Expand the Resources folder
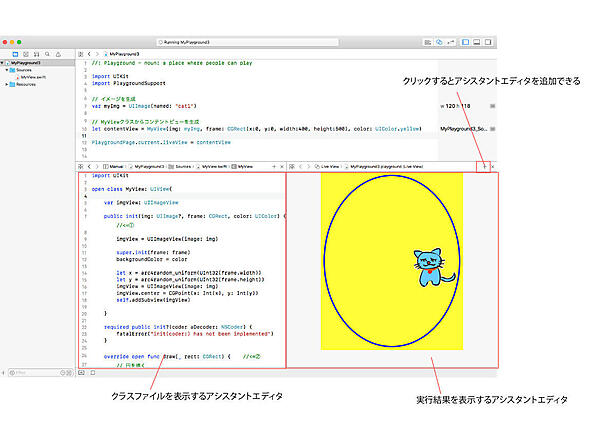Viewport: 600px width, 424px height. 7,85
